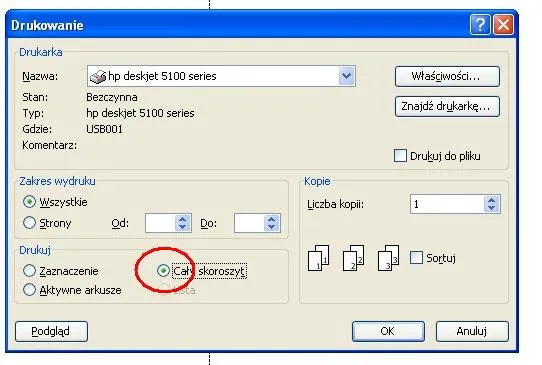The width and height of the screenshot is (542, 365).
Task: Increase the Do page value
Action: pos(272,219)
